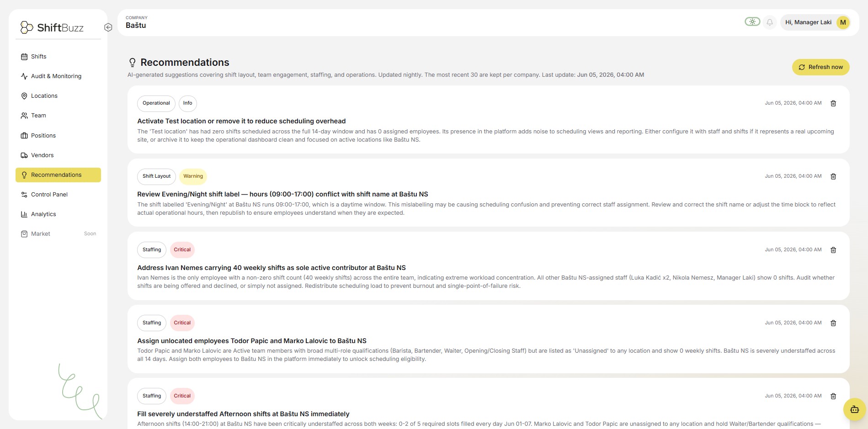Image resolution: width=868 pixels, height=429 pixels.
Task: Click the Team people icon
Action: 24,116
